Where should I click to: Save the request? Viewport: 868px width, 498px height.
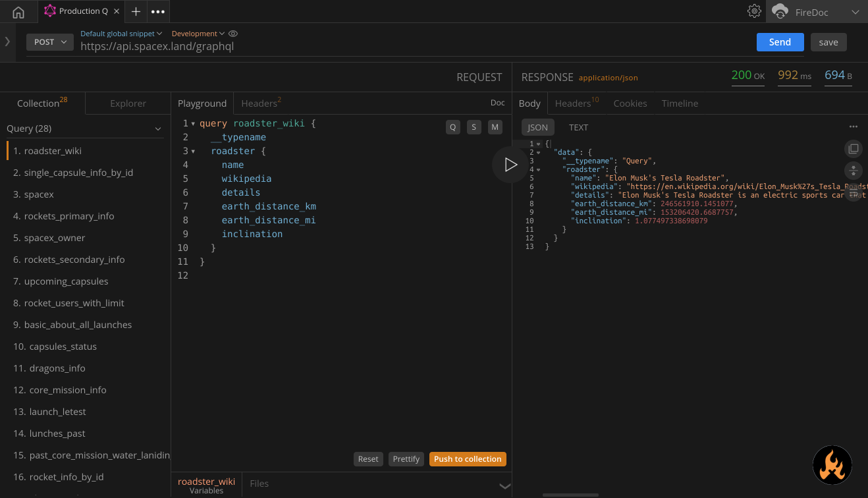coord(828,42)
